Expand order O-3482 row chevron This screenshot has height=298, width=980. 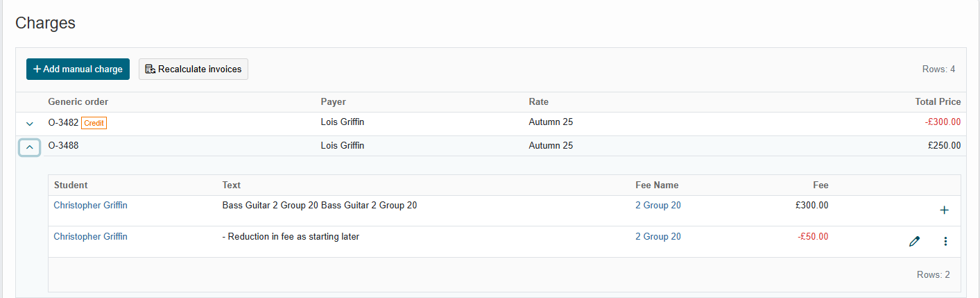click(29, 124)
